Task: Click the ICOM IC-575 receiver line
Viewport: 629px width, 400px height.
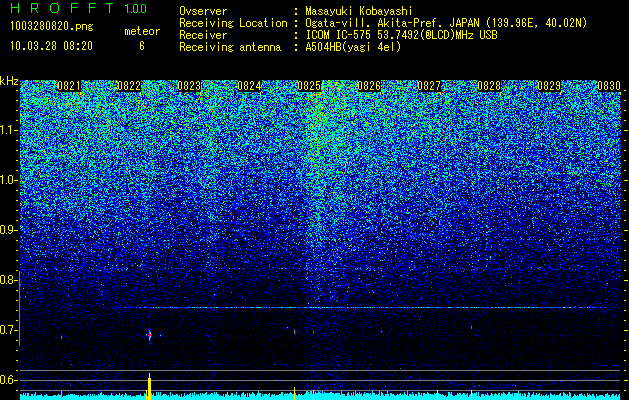Action: (401, 35)
